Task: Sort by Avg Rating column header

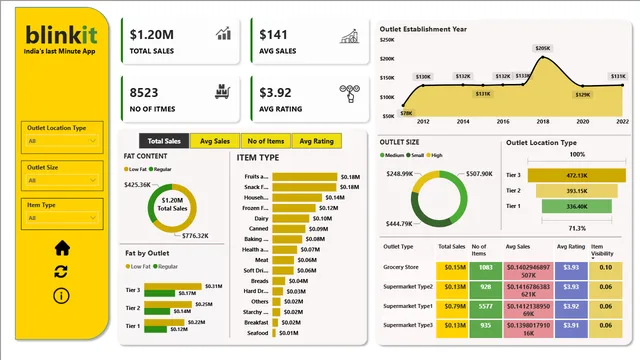Action: [571, 247]
